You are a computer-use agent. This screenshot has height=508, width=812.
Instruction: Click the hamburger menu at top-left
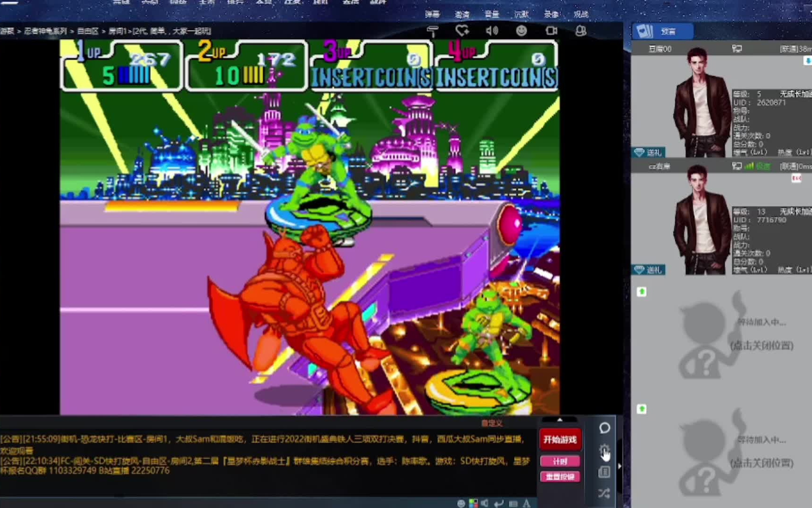tap(9, 2)
